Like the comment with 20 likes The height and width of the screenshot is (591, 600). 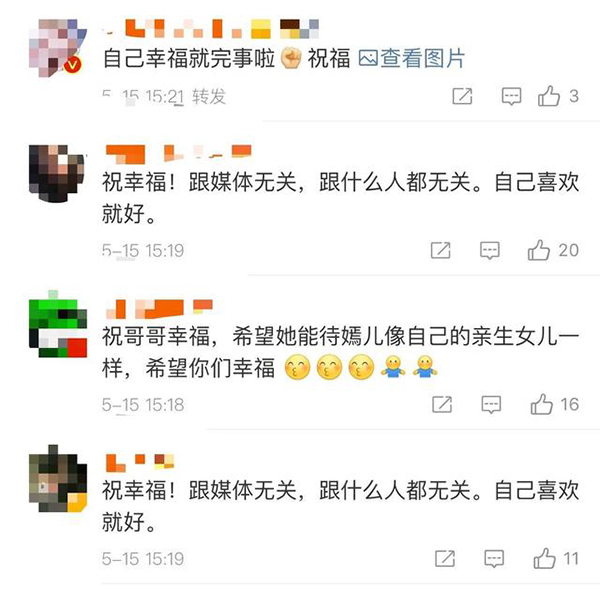pyautogui.click(x=538, y=250)
